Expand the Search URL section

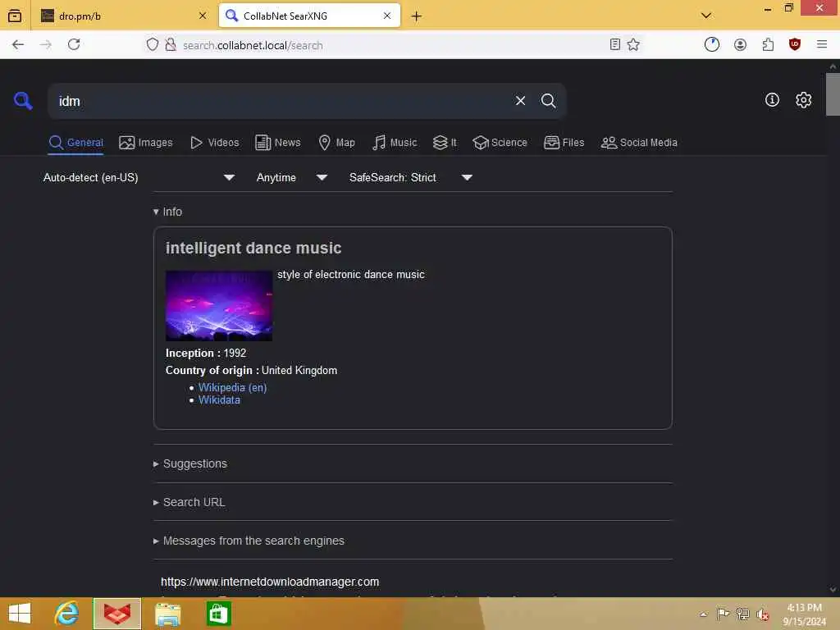(189, 503)
